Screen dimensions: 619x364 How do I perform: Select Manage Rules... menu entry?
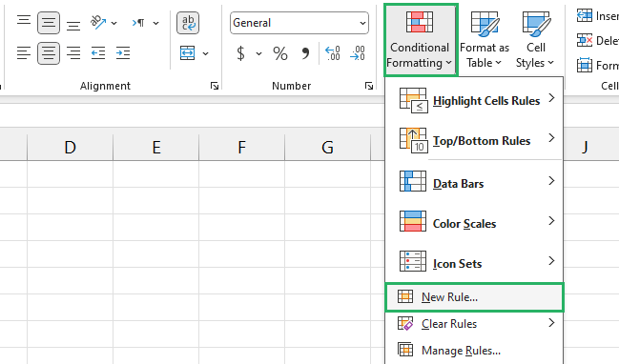[x=474, y=351]
